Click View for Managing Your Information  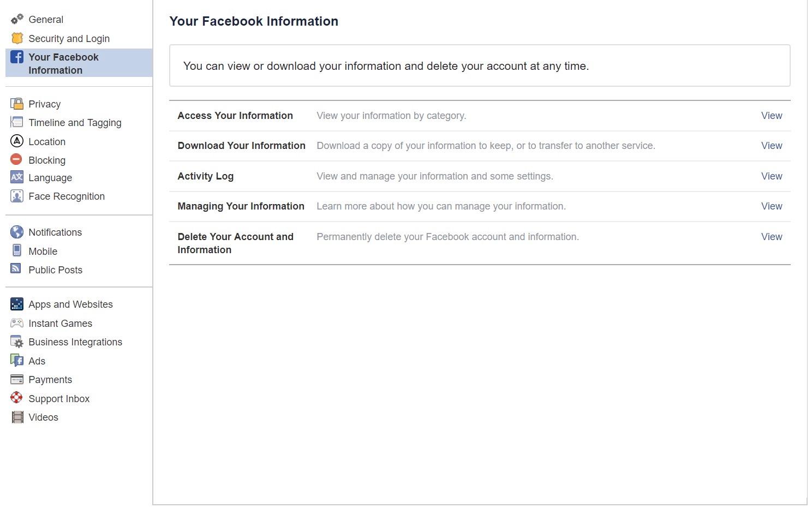771,206
